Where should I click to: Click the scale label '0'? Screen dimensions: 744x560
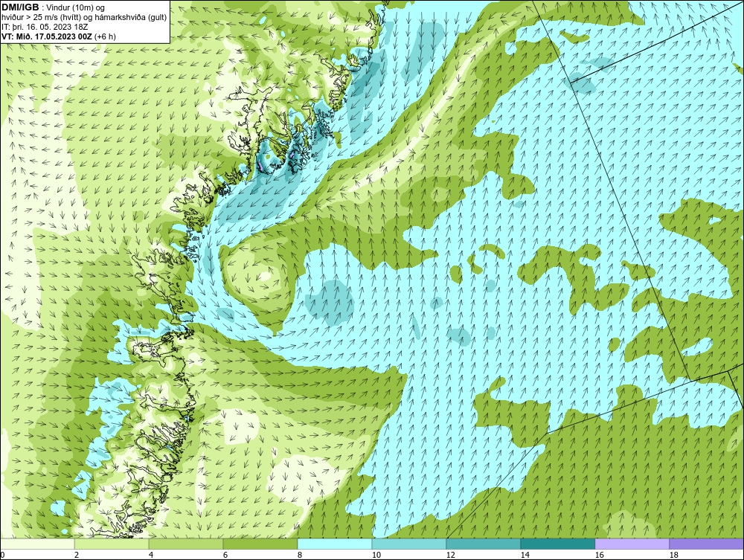point(3,555)
